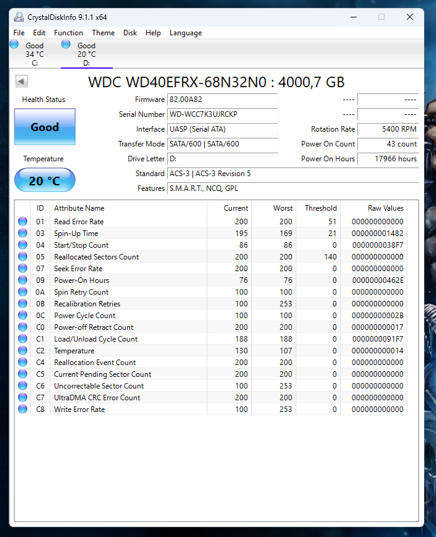Click status orb for UltraDMA CRC Error Count
The image size is (436, 537).
pyautogui.click(x=23, y=397)
